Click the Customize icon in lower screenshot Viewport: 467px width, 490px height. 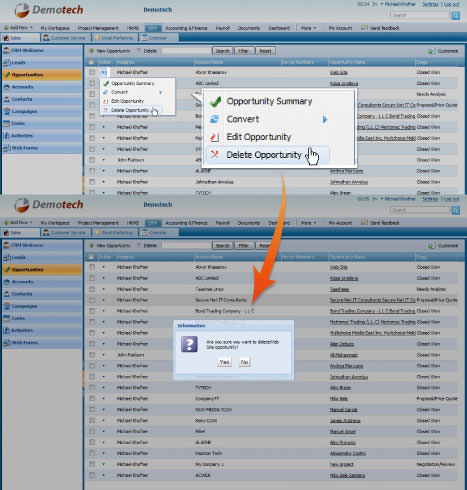[432, 246]
